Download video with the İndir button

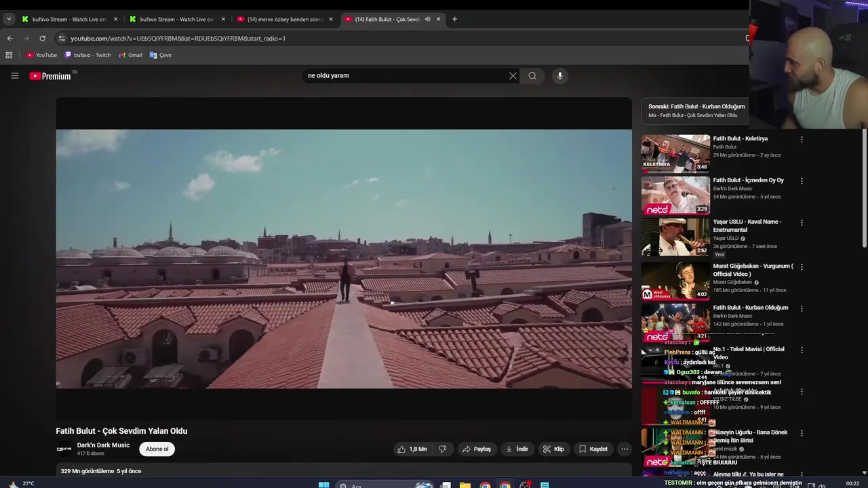click(x=517, y=449)
